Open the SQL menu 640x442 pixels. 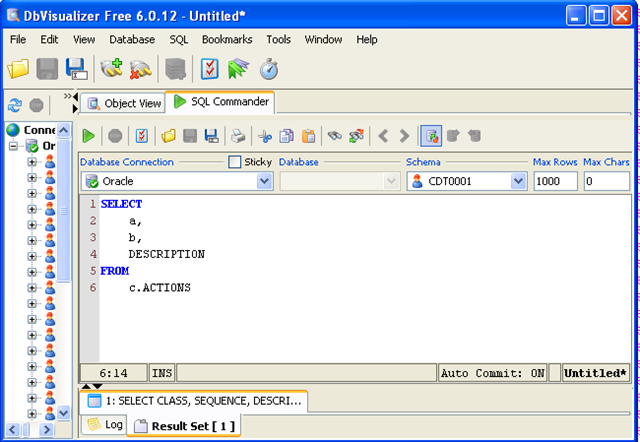point(179,40)
